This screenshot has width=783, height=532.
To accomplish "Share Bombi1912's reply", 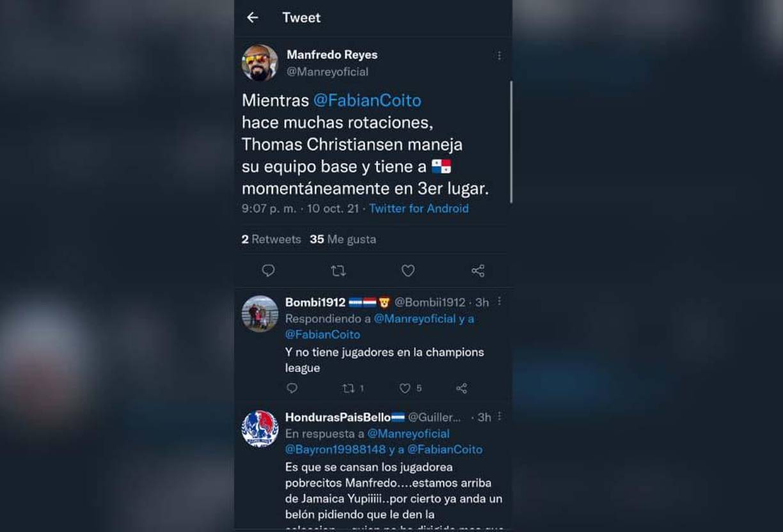I will 461,388.
